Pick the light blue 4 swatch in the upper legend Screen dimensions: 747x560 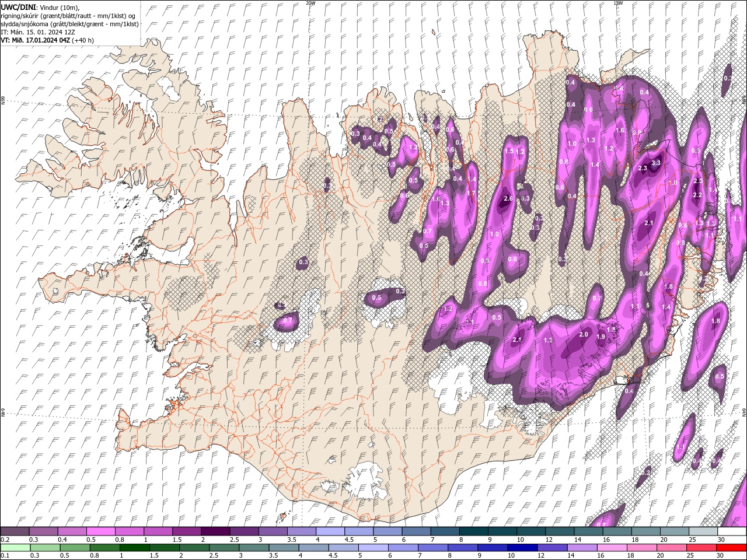330,531
